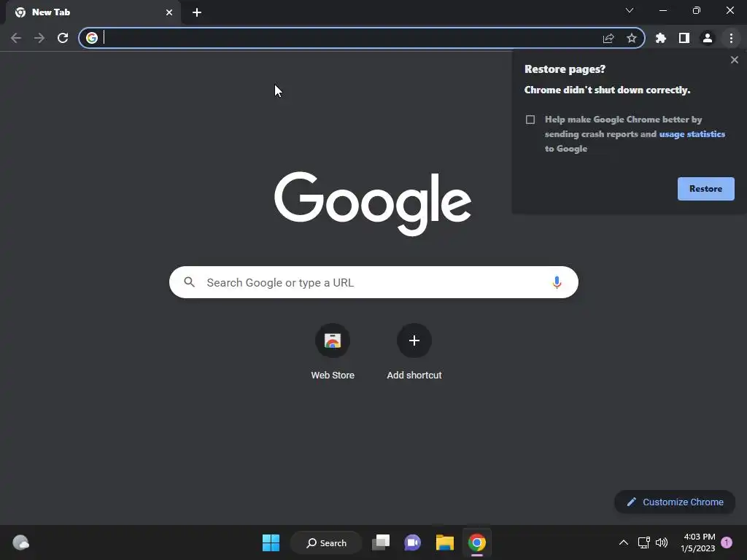This screenshot has width=747, height=560.
Task: Expand the tab search chevron
Action: (630, 10)
